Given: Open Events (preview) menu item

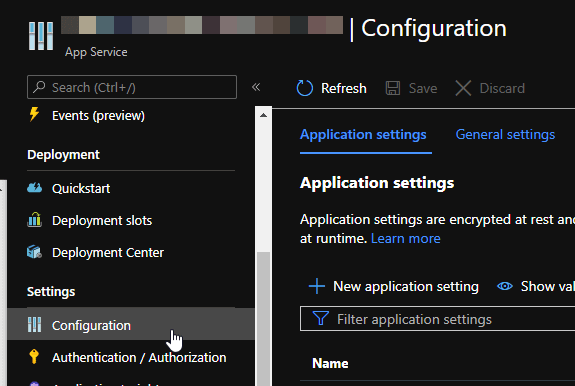Looking at the screenshot, I should pyautogui.click(x=98, y=116).
